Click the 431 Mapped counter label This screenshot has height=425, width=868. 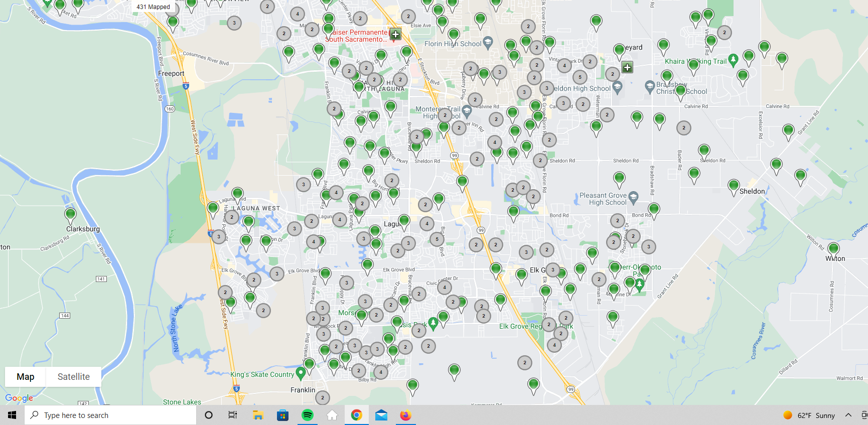click(x=153, y=7)
